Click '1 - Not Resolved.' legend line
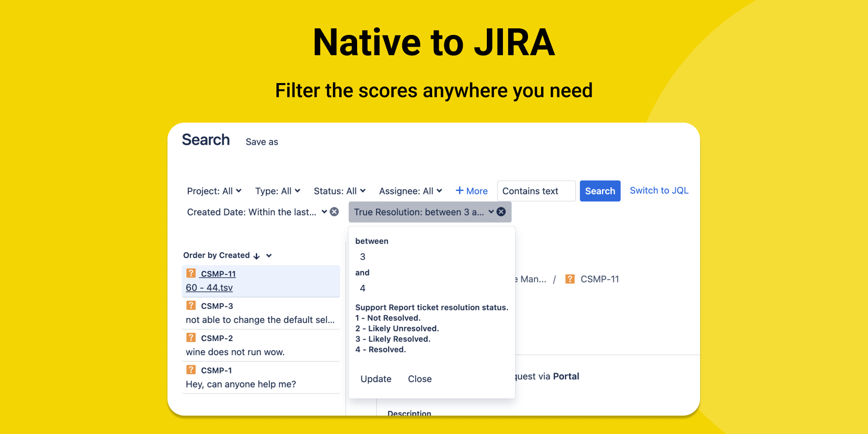 [388, 318]
